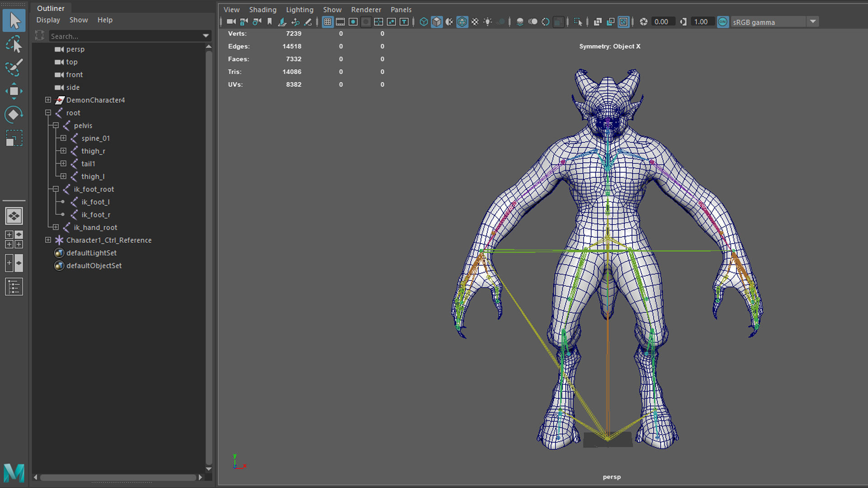
Task: Open the Panels menu
Action: point(401,9)
